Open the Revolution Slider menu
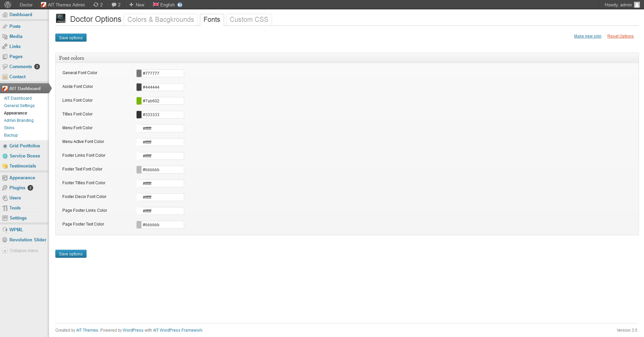The height and width of the screenshot is (337, 644). coord(28,240)
